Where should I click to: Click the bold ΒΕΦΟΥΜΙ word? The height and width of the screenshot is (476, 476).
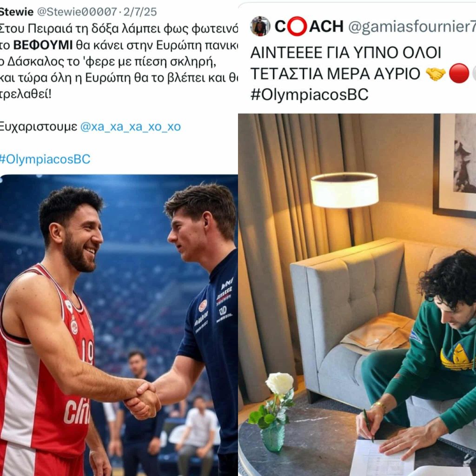43,45
